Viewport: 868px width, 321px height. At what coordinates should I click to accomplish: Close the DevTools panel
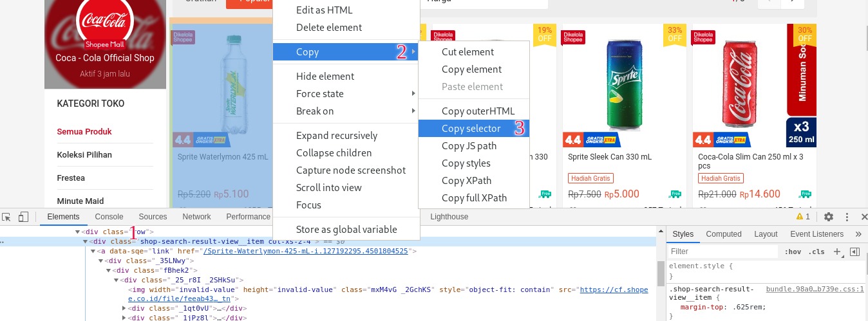[x=863, y=217]
